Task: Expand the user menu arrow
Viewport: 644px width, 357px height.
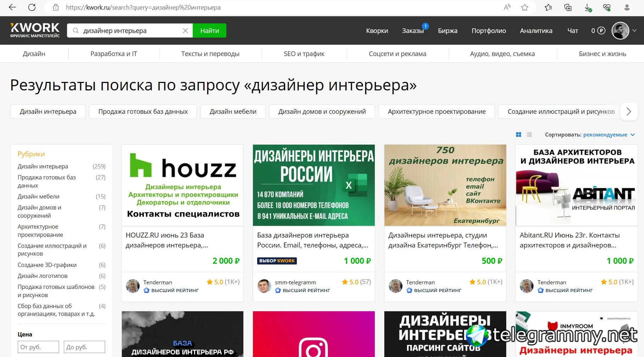Action: (x=634, y=31)
